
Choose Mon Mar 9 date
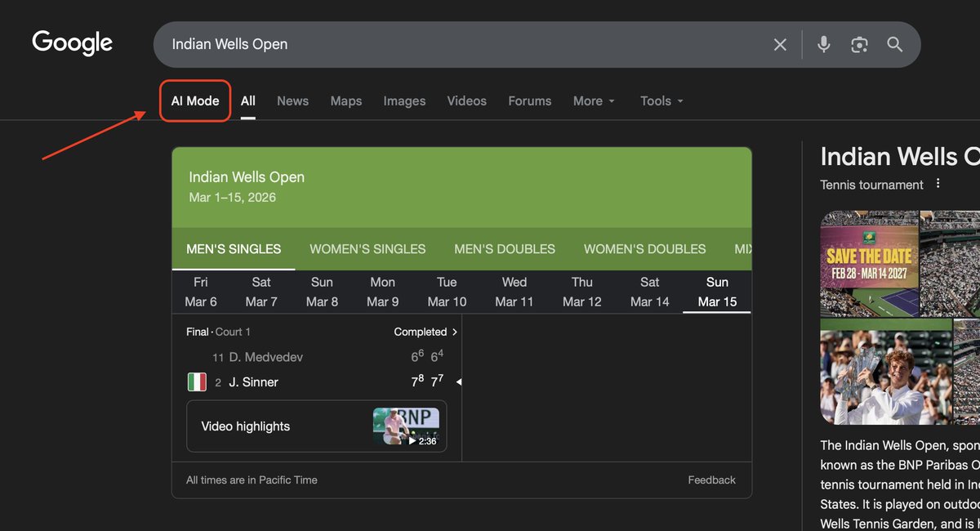click(383, 292)
